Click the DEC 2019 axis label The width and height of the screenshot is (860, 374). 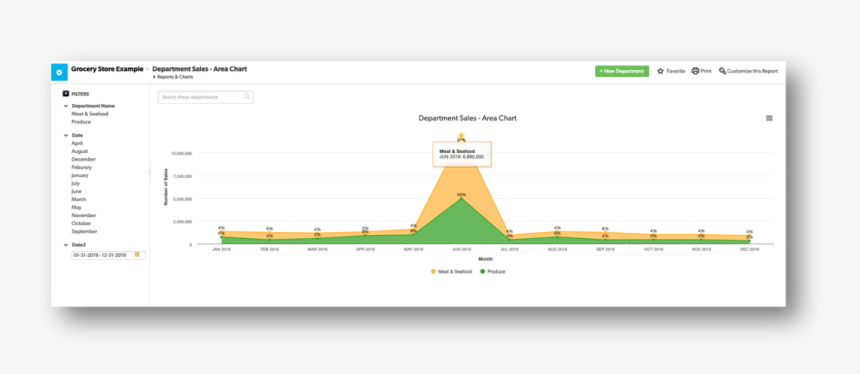click(x=749, y=250)
